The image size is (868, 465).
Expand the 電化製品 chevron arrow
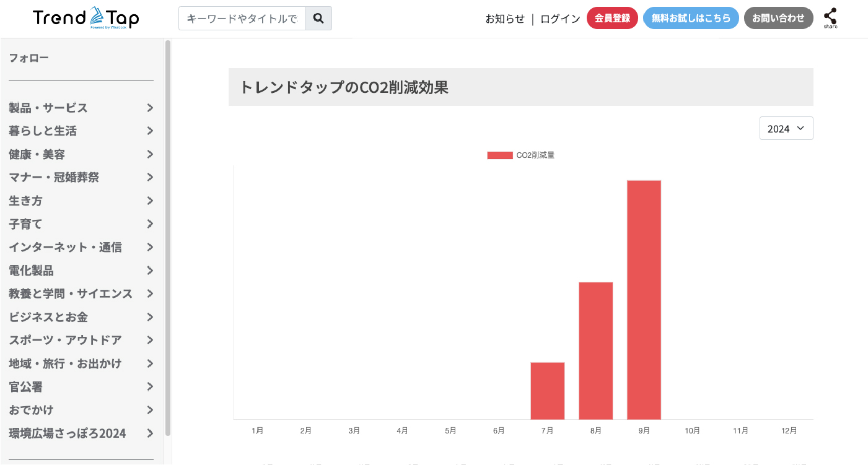click(150, 271)
